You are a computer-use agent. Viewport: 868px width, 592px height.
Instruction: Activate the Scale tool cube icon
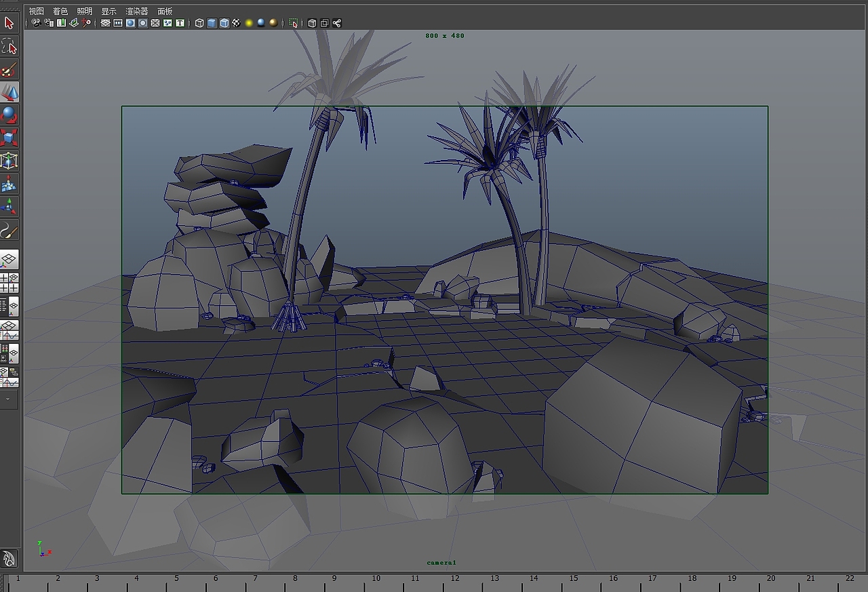[x=9, y=138]
